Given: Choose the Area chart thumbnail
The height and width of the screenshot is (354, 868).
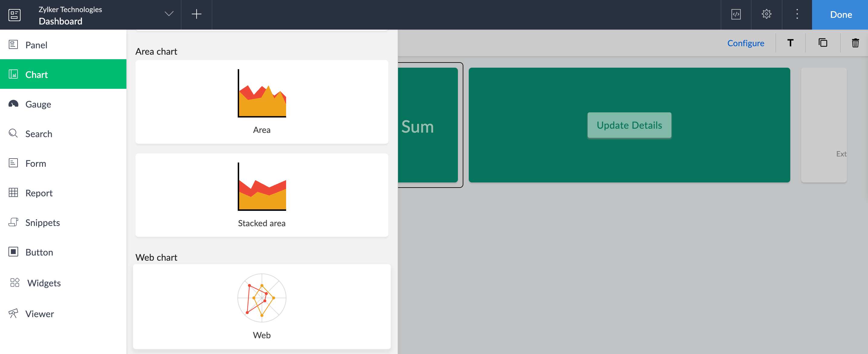Looking at the screenshot, I should (262, 101).
